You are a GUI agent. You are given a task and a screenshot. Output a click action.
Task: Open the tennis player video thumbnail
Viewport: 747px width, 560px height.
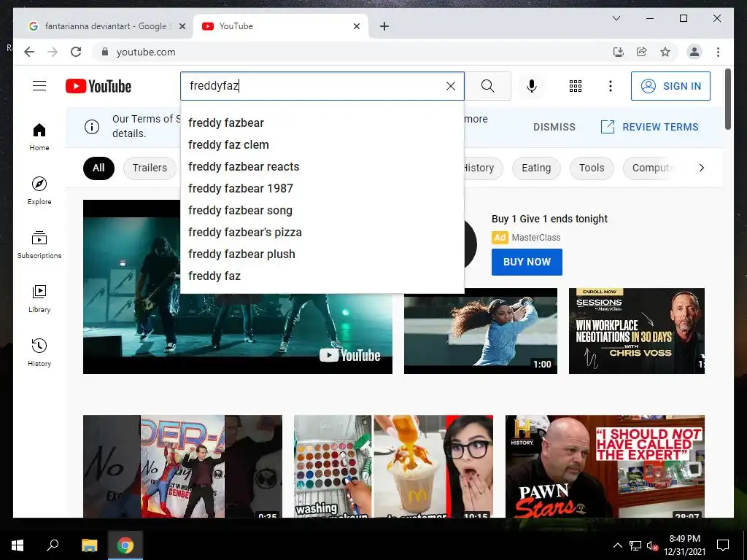point(480,331)
